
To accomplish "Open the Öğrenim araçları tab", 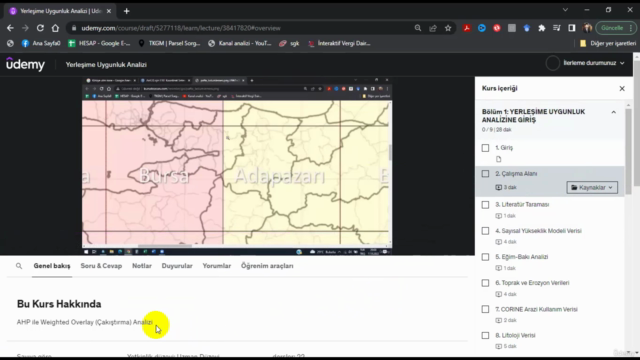I will (267, 266).
